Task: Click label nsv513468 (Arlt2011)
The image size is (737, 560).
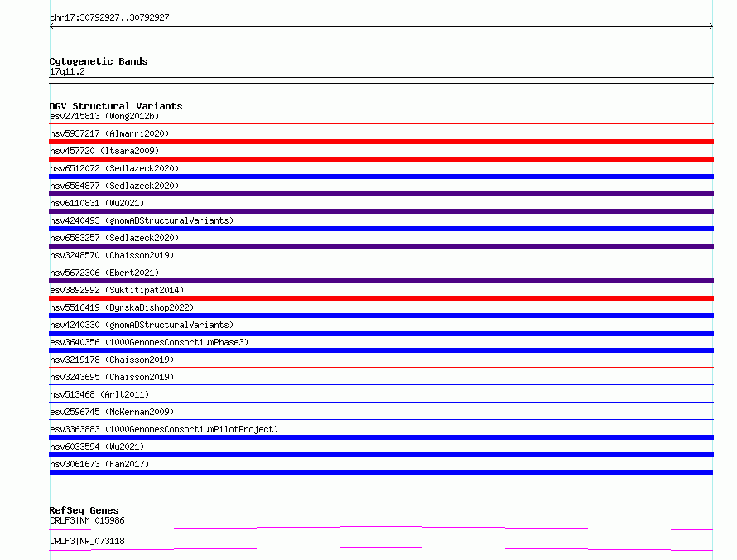Action: [x=99, y=394]
